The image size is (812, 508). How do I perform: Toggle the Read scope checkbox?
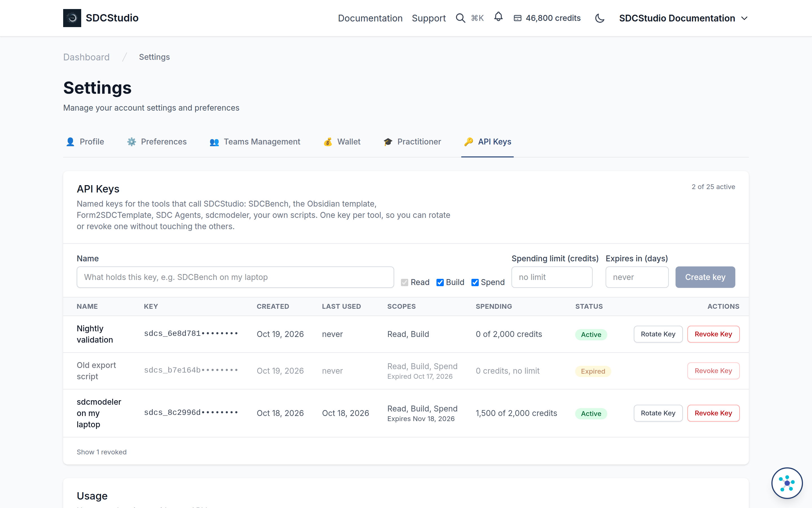click(x=404, y=282)
